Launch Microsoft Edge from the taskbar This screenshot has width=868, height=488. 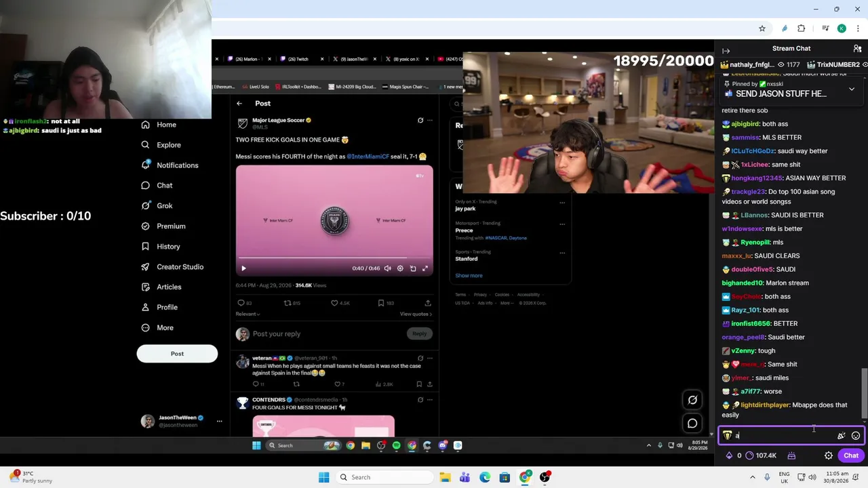pyautogui.click(x=485, y=477)
